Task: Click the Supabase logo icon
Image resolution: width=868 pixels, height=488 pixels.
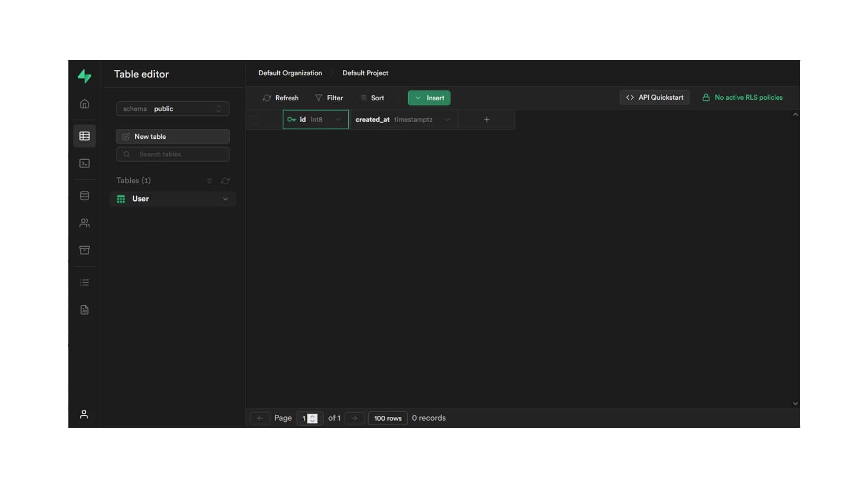Action: click(84, 76)
